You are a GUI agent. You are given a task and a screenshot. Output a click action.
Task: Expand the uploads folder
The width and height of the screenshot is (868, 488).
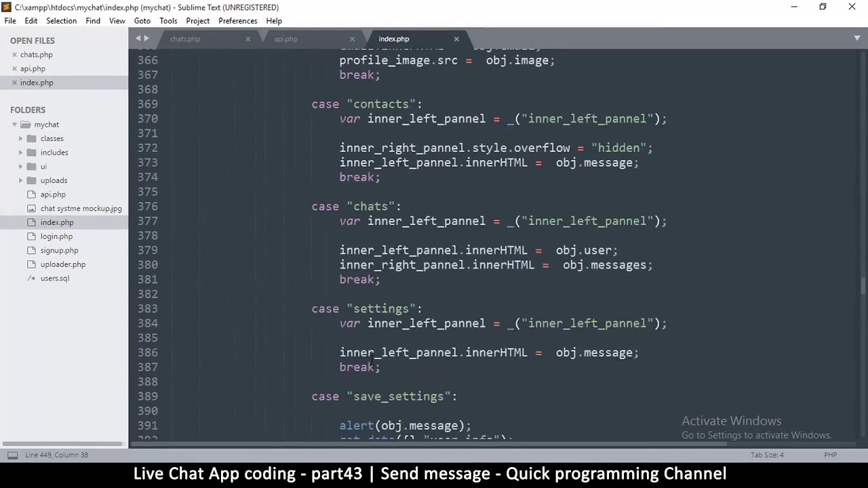[x=20, y=180]
